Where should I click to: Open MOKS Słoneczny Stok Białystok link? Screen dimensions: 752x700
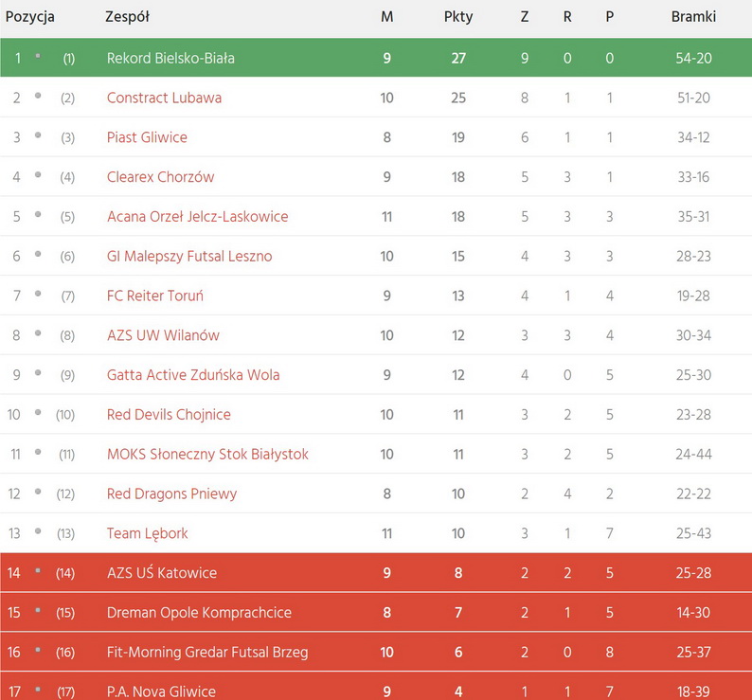tap(207, 455)
